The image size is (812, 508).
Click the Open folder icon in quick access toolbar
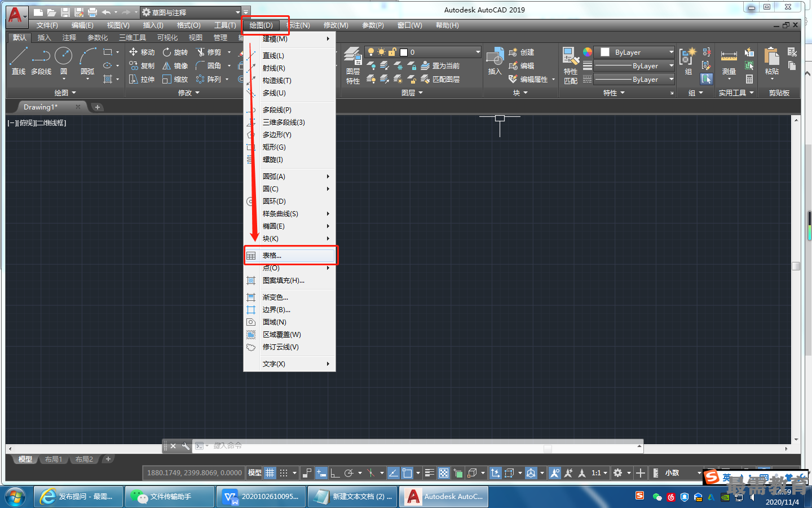(x=51, y=12)
